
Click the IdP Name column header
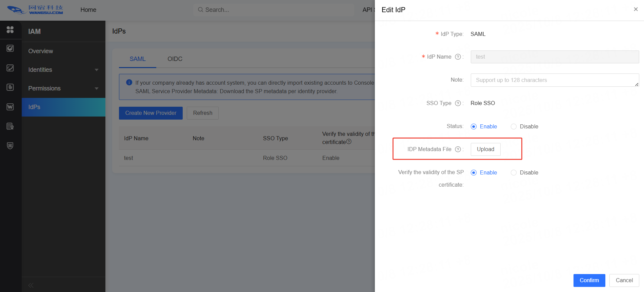(x=136, y=139)
